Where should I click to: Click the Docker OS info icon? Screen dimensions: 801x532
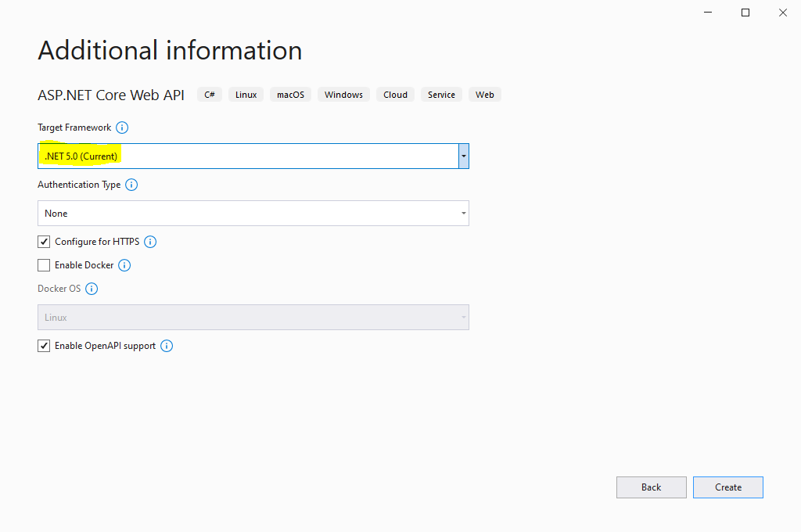coord(92,289)
